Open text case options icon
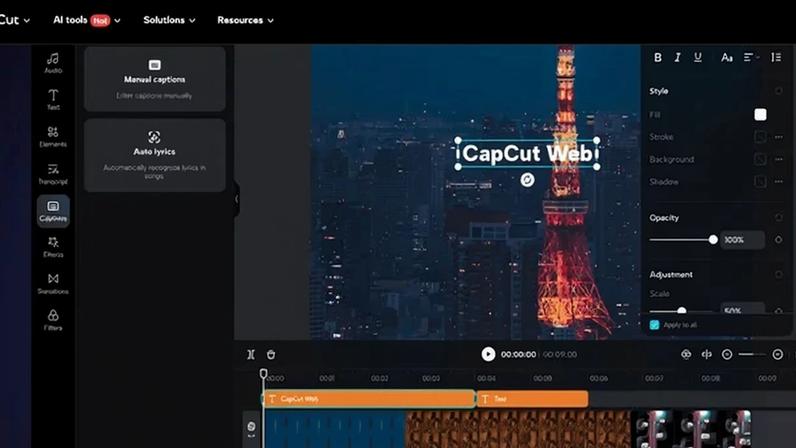796x448 pixels. (726, 57)
